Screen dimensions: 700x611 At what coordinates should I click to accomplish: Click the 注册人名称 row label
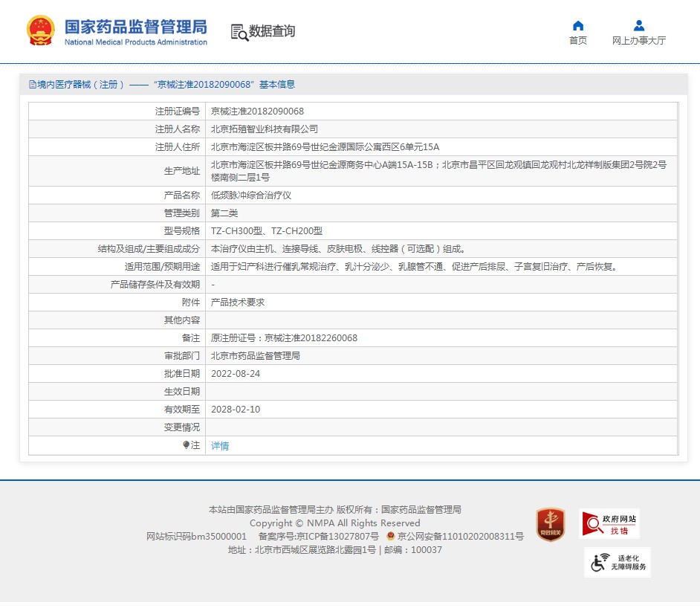coord(178,129)
